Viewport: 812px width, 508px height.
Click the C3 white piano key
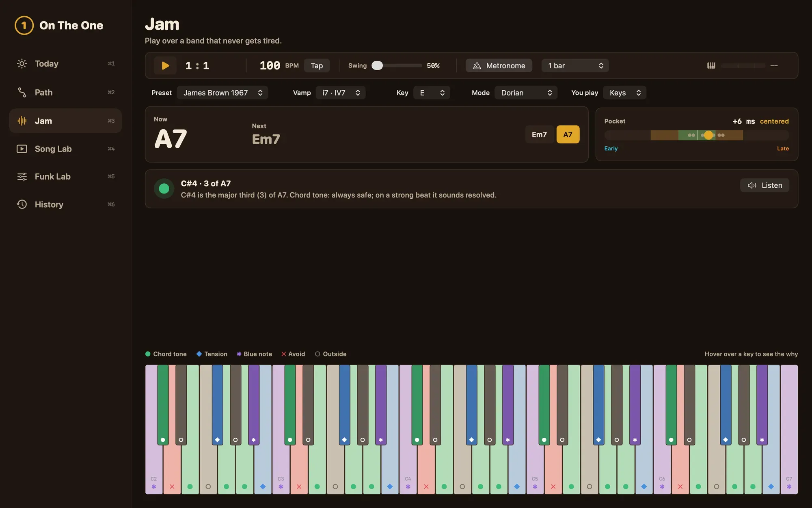coord(281,467)
